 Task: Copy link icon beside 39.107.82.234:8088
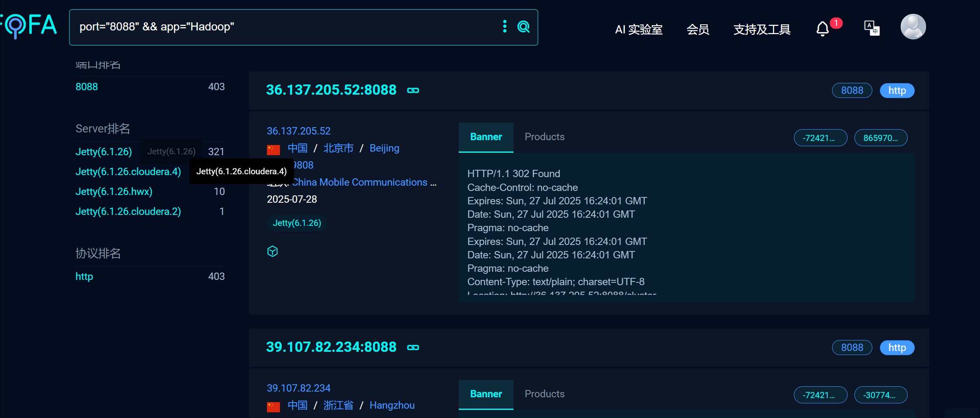pyautogui.click(x=413, y=347)
